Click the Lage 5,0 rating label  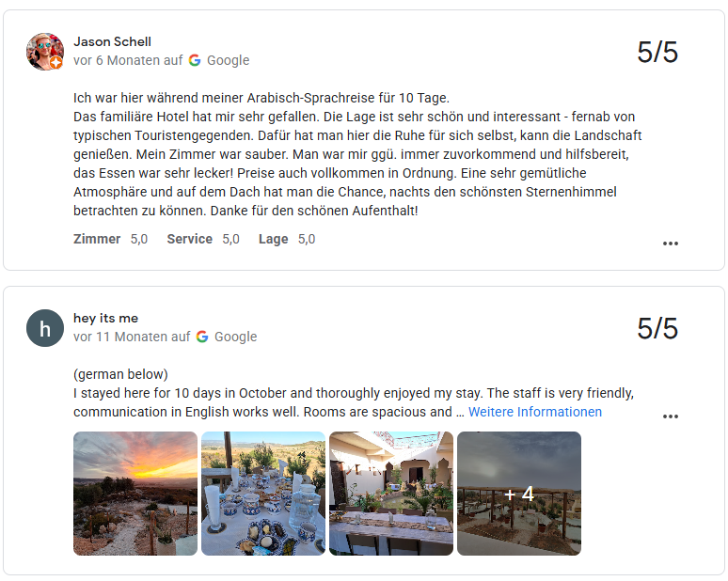tap(286, 239)
